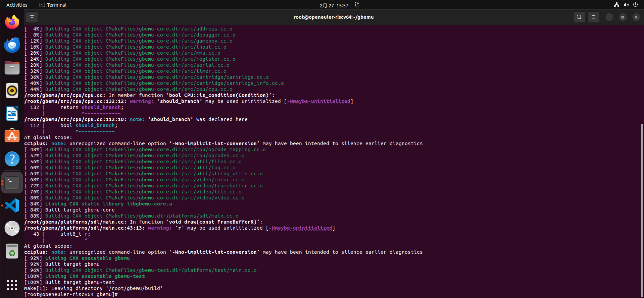The image size is (644, 298).
Task: Open the power menu icon
Action: (x=635, y=5)
